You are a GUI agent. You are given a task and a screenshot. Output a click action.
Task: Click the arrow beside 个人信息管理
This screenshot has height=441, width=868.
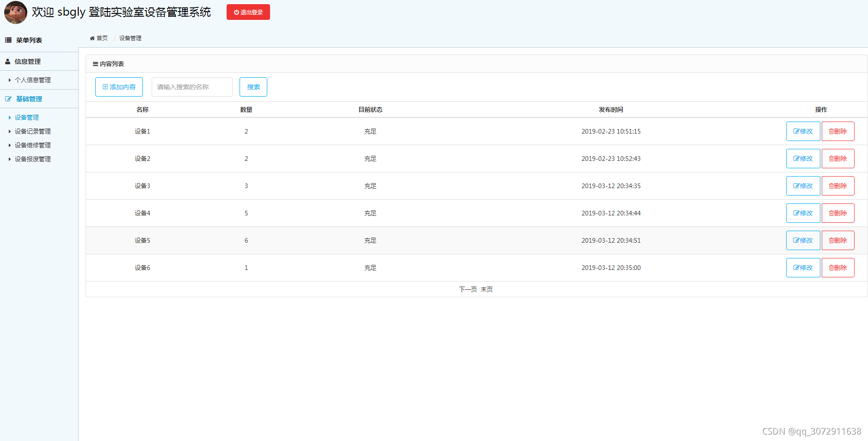pyautogui.click(x=10, y=80)
